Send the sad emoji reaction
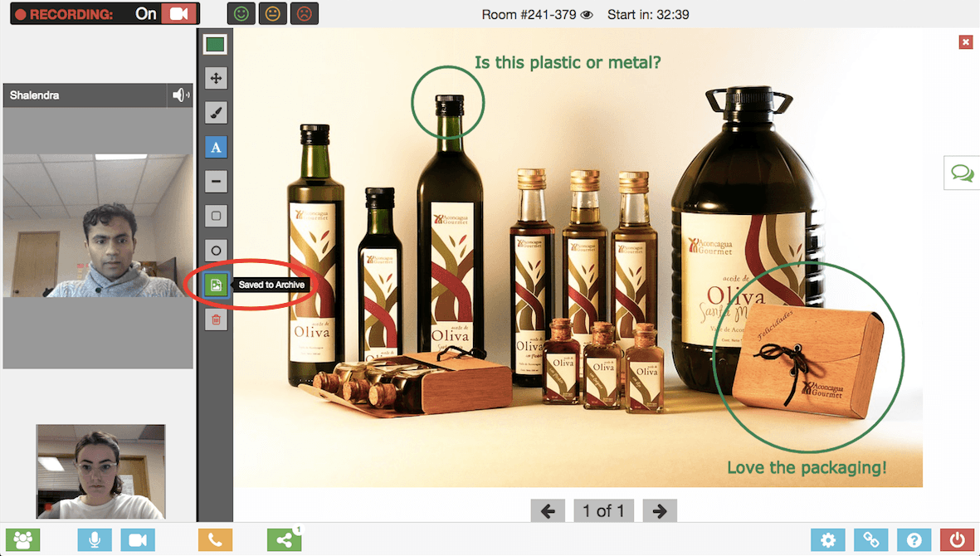This screenshot has width=980, height=556. 304,13
